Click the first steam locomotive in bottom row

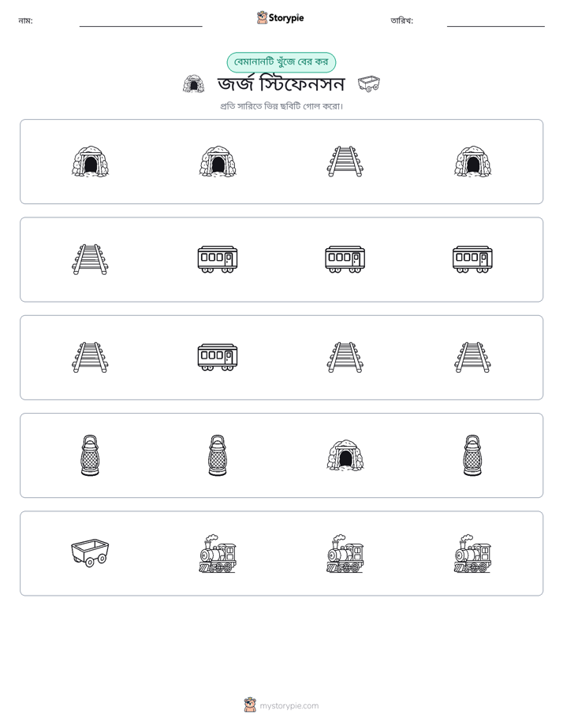pos(218,553)
